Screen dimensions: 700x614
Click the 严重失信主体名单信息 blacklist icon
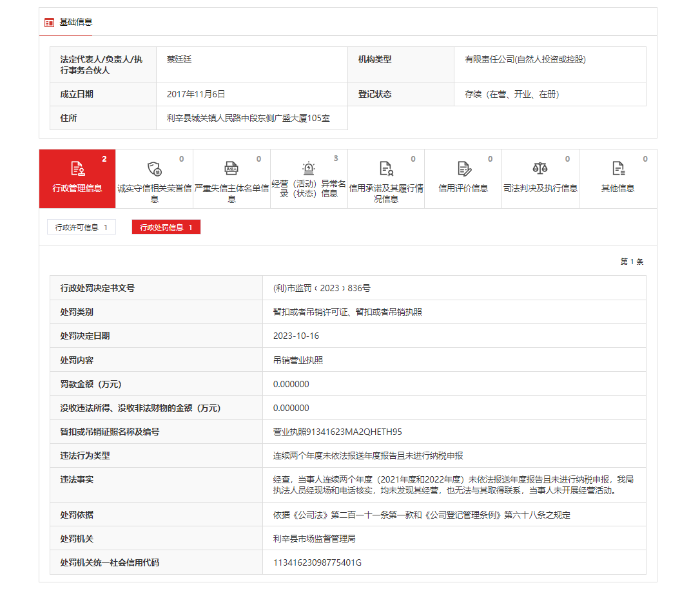231,166
